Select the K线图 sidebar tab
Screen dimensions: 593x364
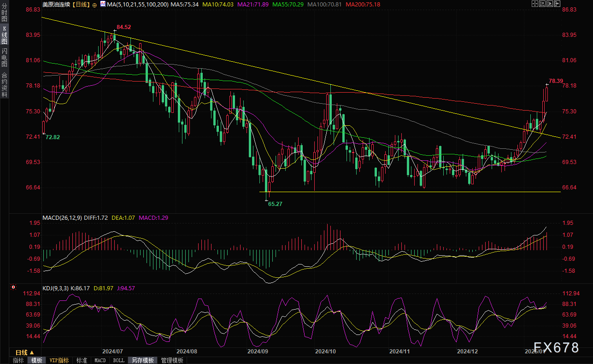click(x=5, y=35)
